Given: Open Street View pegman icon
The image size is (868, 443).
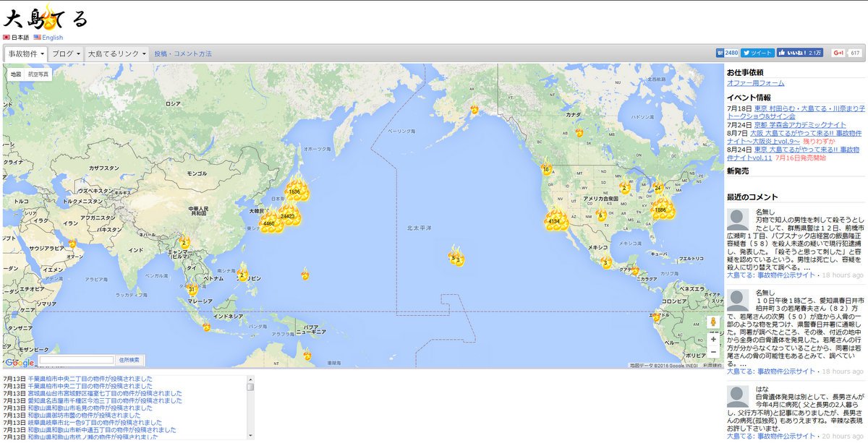Looking at the screenshot, I should (712, 321).
